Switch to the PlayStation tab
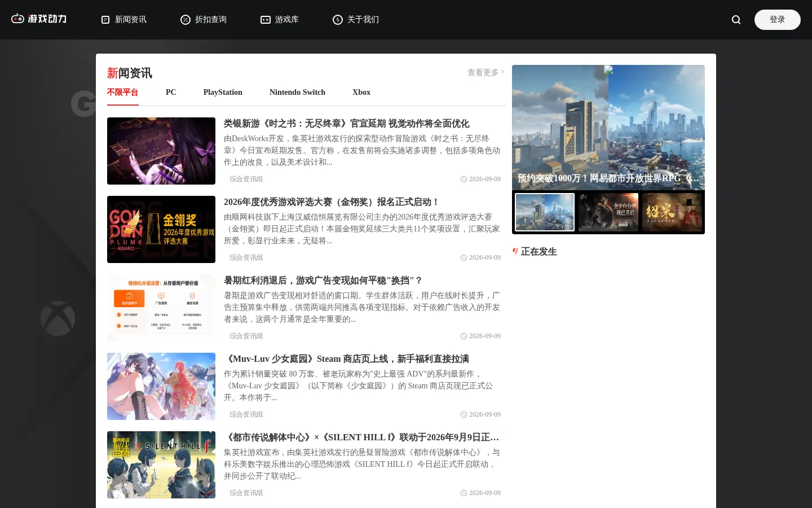This screenshot has height=508, width=812. (x=223, y=93)
